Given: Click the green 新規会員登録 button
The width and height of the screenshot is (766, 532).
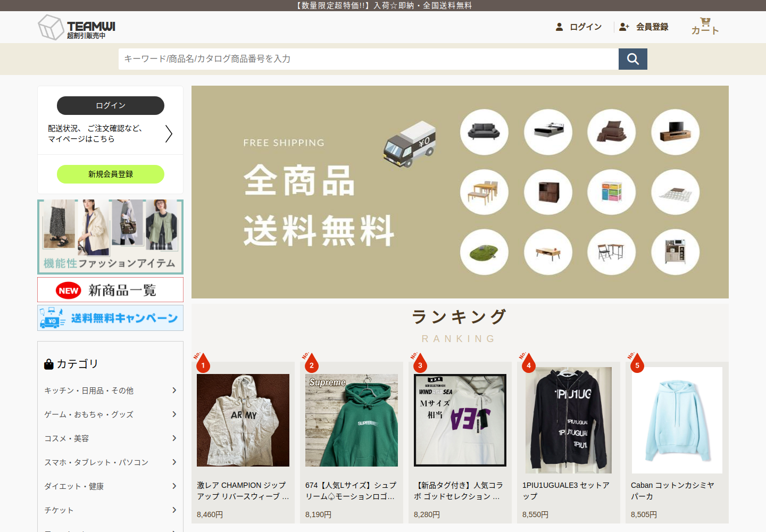Looking at the screenshot, I should click(x=111, y=174).
